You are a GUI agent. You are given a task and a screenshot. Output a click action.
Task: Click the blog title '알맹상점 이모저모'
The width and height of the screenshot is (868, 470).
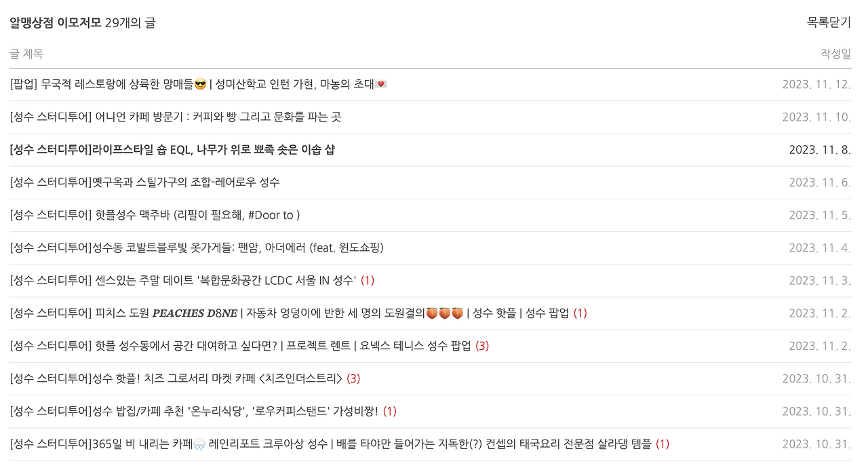tap(52, 21)
